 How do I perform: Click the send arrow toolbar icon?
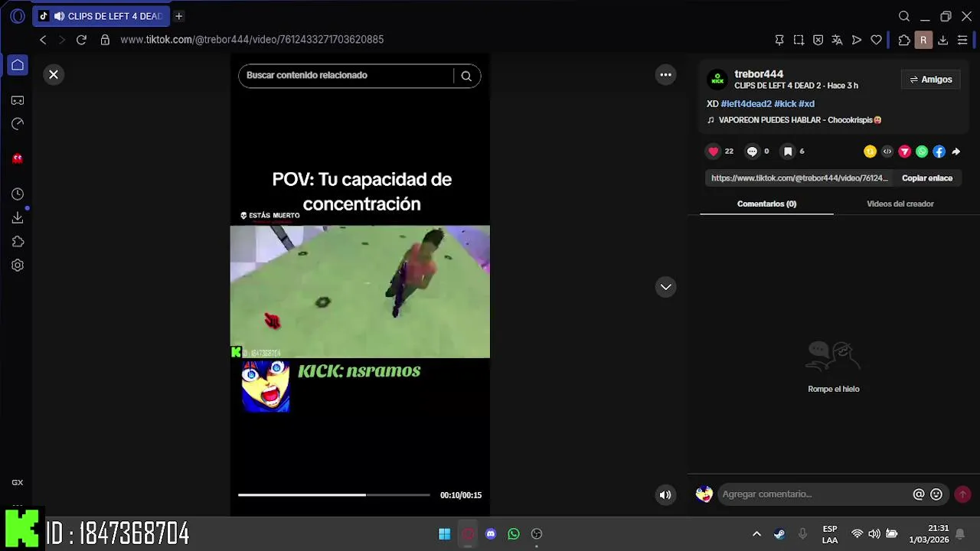point(857,40)
